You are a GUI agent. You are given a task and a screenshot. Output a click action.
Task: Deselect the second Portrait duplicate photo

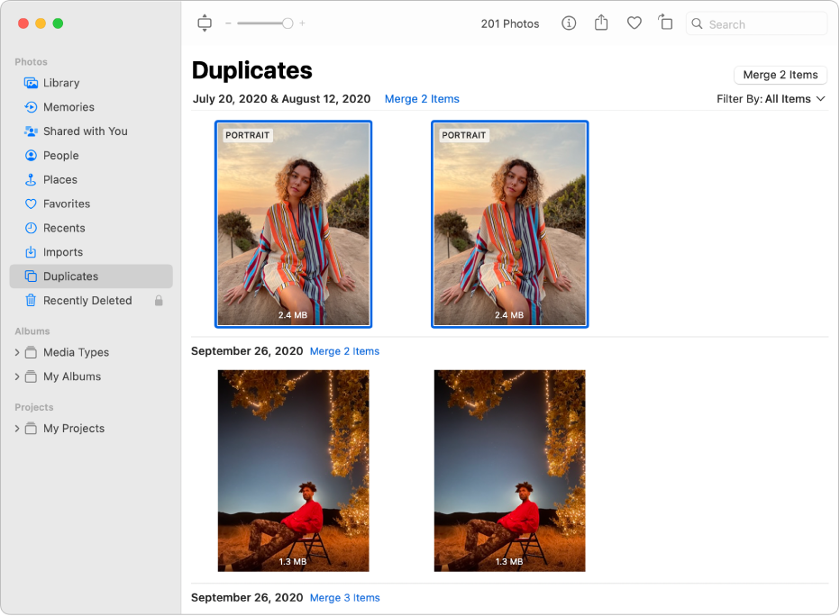pyautogui.click(x=509, y=223)
